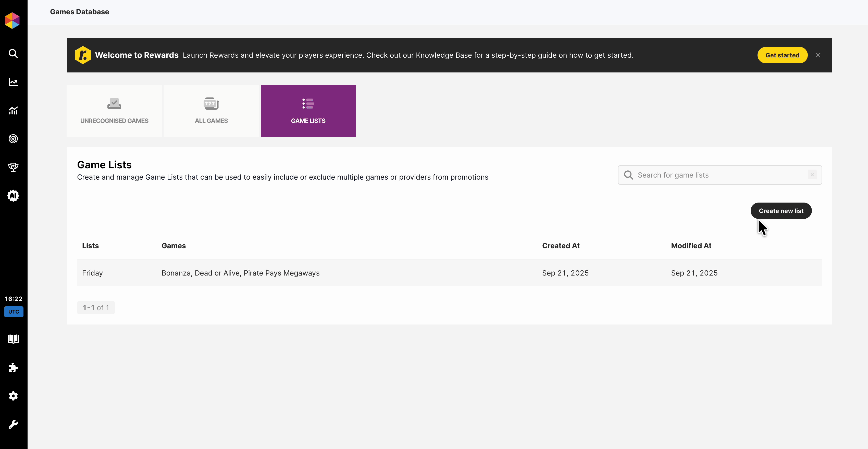Viewport: 868px width, 449px height.
Task: Switch to Unrecognised Games tab
Action: (x=114, y=111)
